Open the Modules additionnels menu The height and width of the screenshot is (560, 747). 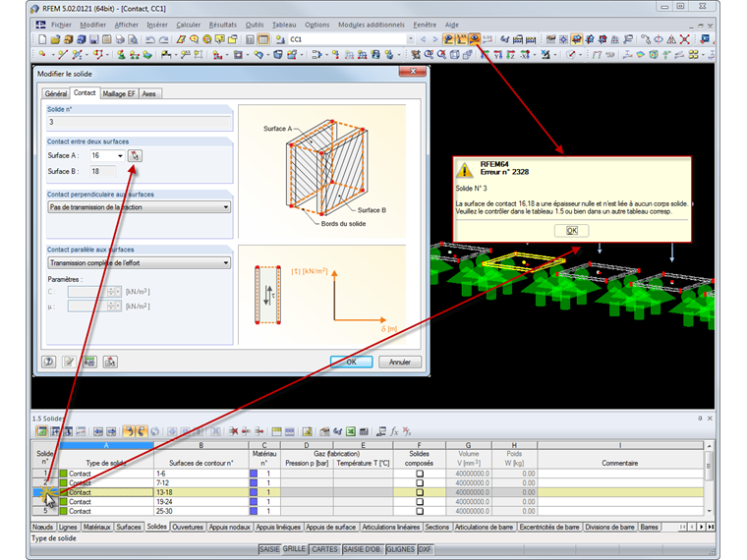click(x=372, y=25)
